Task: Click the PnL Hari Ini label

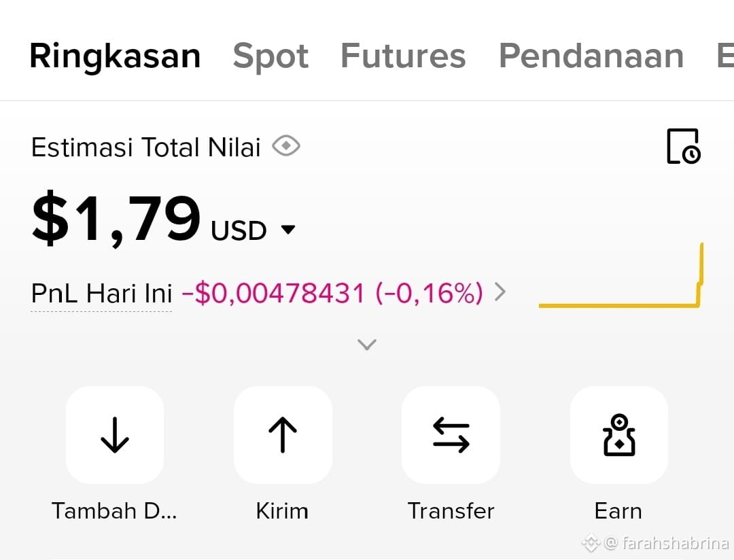Action: 101,294
